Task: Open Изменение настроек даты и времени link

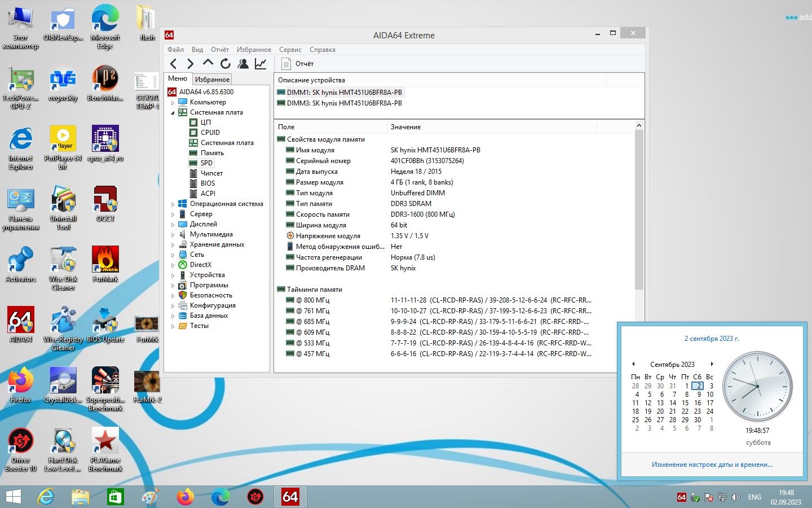Action: pos(712,465)
